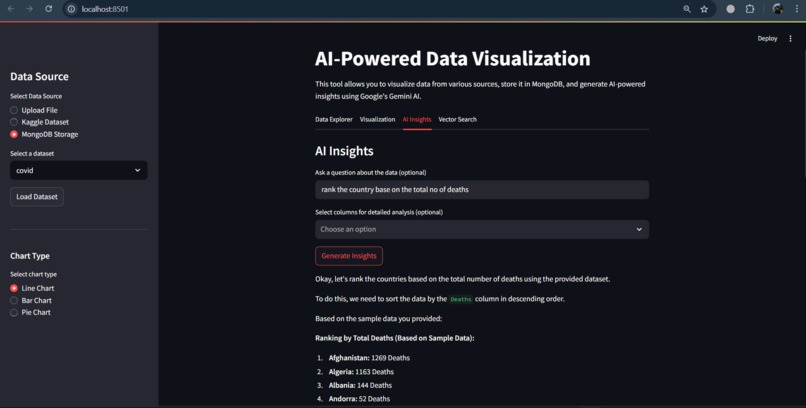The image size is (806, 408).
Task: Open Chrome's three-dot menu
Action: coord(797,9)
